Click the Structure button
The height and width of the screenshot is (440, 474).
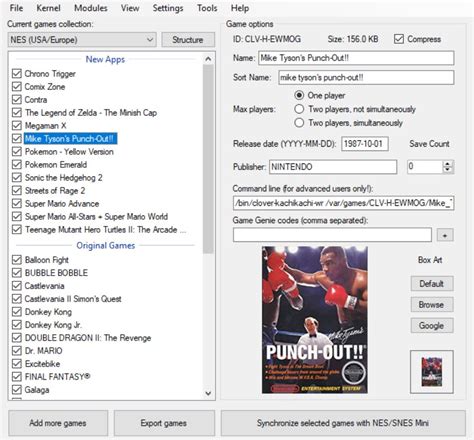pos(188,40)
